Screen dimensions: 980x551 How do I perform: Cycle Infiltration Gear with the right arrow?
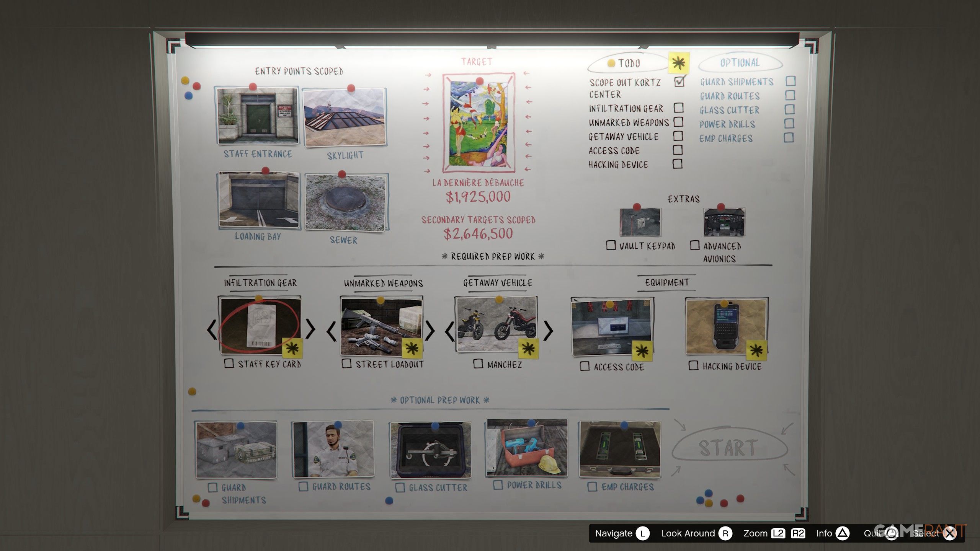(x=310, y=329)
